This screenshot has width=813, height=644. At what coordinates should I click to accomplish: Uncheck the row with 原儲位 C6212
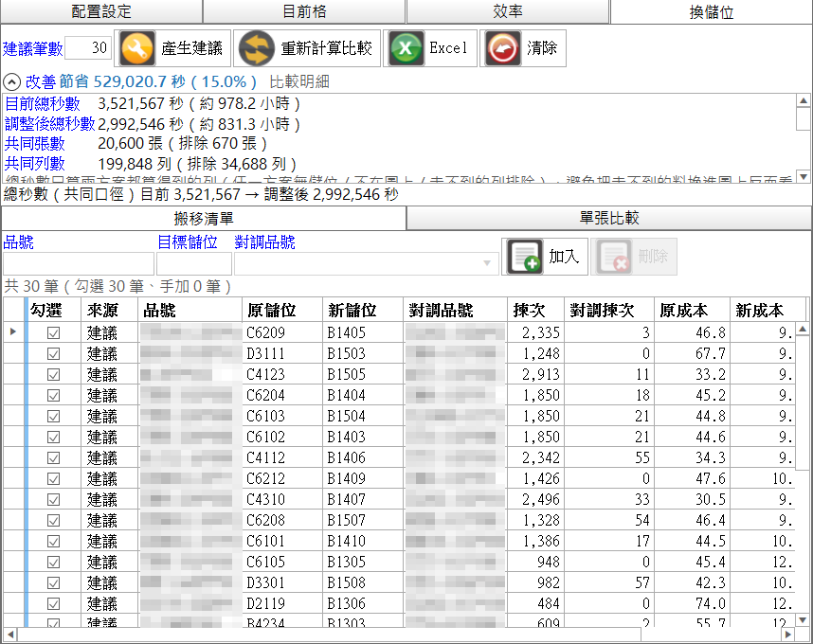[53, 478]
